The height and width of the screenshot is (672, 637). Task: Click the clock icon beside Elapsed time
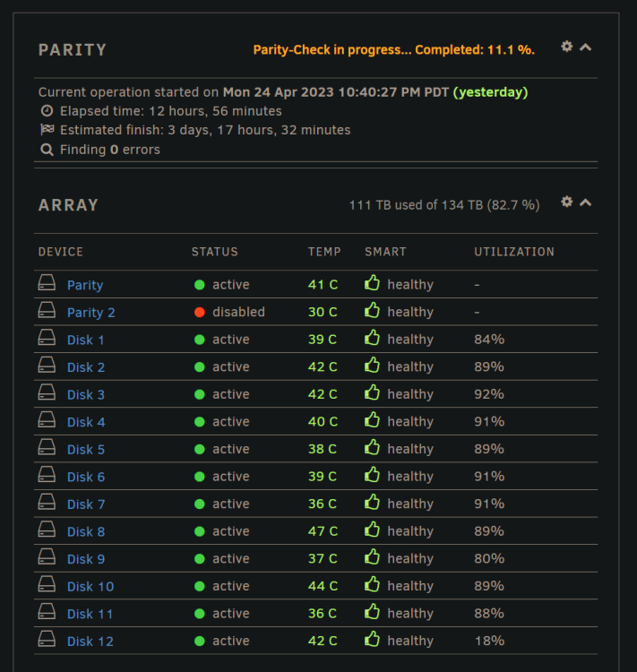(47, 111)
